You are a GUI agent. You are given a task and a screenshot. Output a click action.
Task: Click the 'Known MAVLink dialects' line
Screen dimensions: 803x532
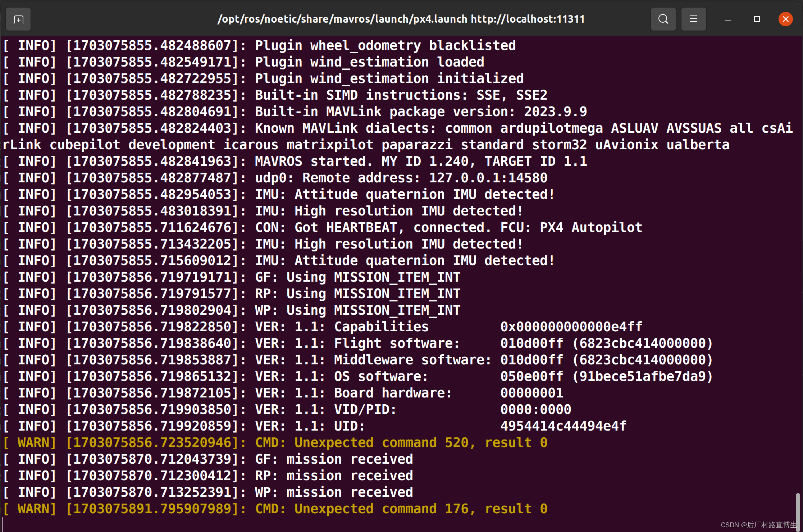(397, 128)
